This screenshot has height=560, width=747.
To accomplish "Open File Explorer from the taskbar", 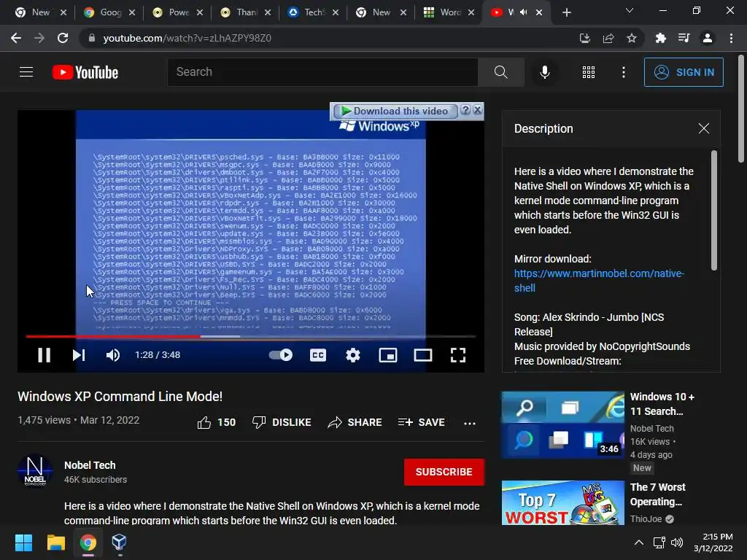I will click(55, 542).
